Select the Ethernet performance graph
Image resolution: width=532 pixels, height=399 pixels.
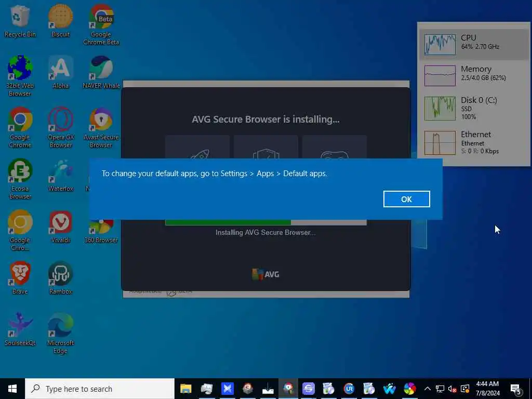440,143
